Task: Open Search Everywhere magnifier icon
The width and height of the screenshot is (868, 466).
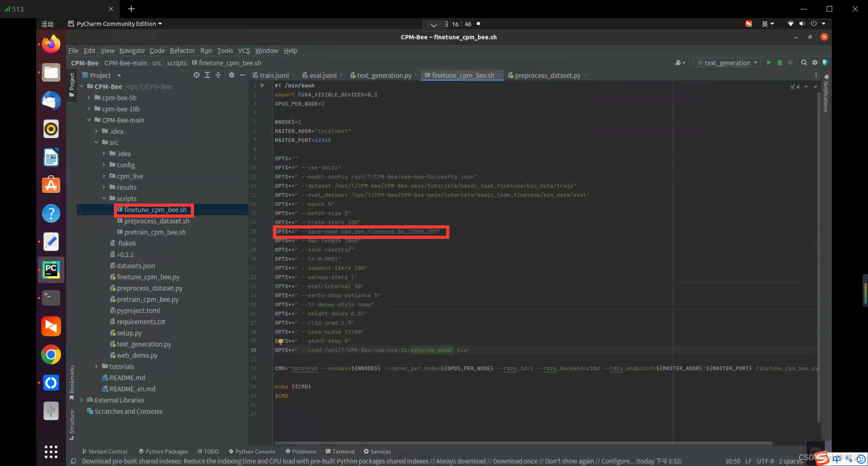Action: click(x=804, y=63)
